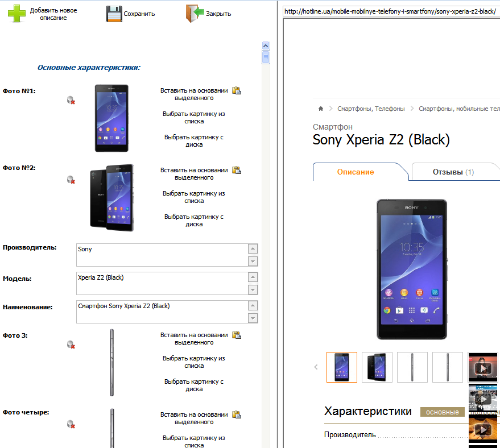Image resolution: width=500 pixels, height=448 pixels.
Task: Choose Выбрать картинку из списка for Фото четыре
Action: click(x=194, y=442)
